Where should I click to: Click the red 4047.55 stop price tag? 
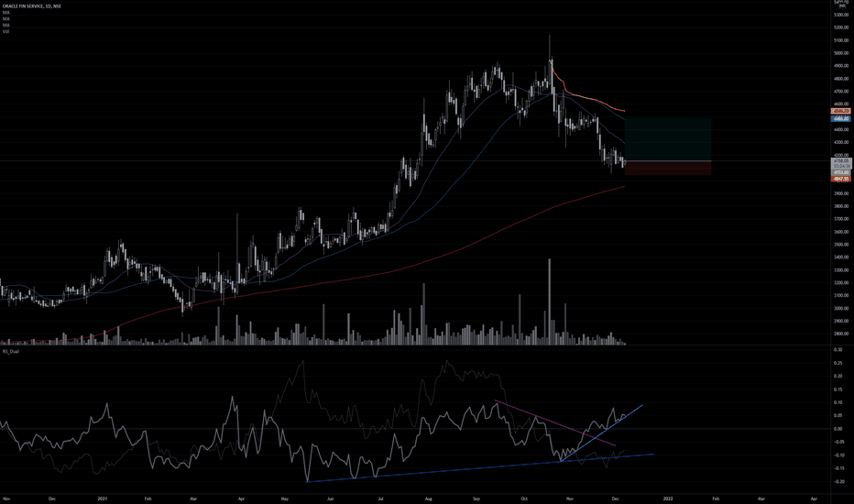coord(841,179)
